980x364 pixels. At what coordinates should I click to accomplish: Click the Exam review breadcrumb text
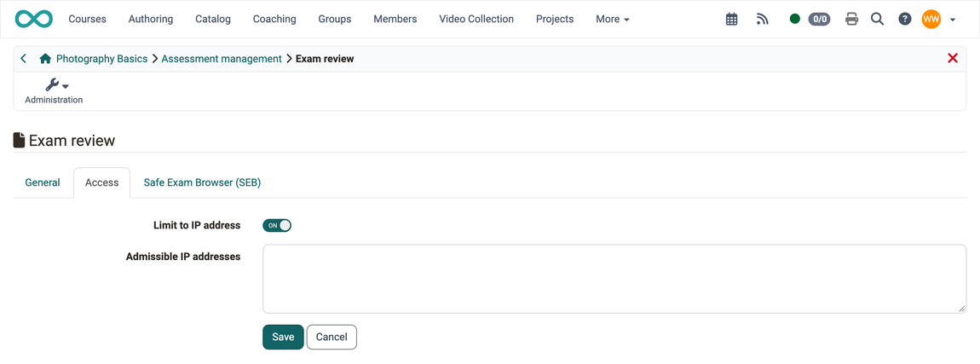(325, 59)
